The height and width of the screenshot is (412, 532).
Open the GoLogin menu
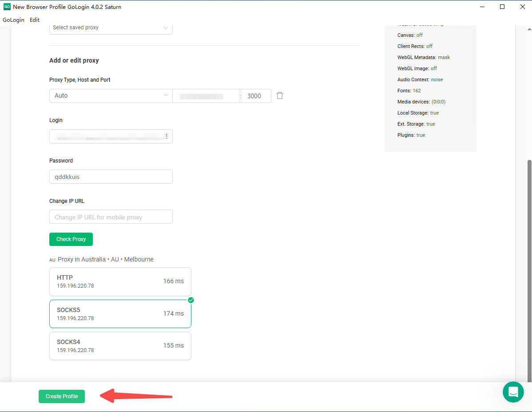click(13, 20)
